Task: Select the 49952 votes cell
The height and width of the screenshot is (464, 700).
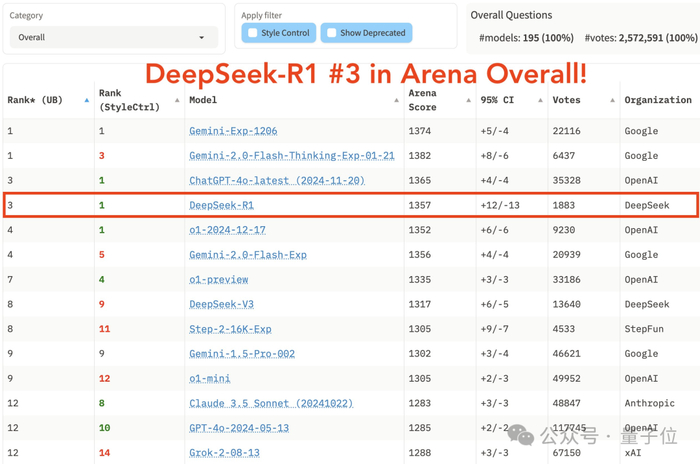Action: tap(567, 378)
